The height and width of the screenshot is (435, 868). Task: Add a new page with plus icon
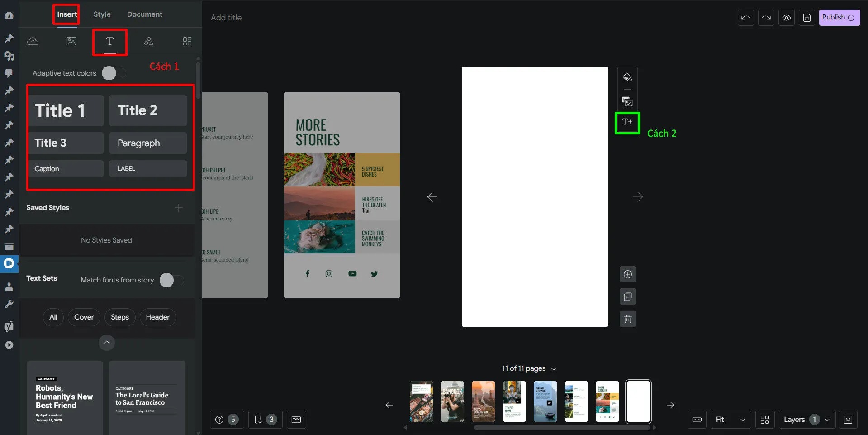point(627,274)
